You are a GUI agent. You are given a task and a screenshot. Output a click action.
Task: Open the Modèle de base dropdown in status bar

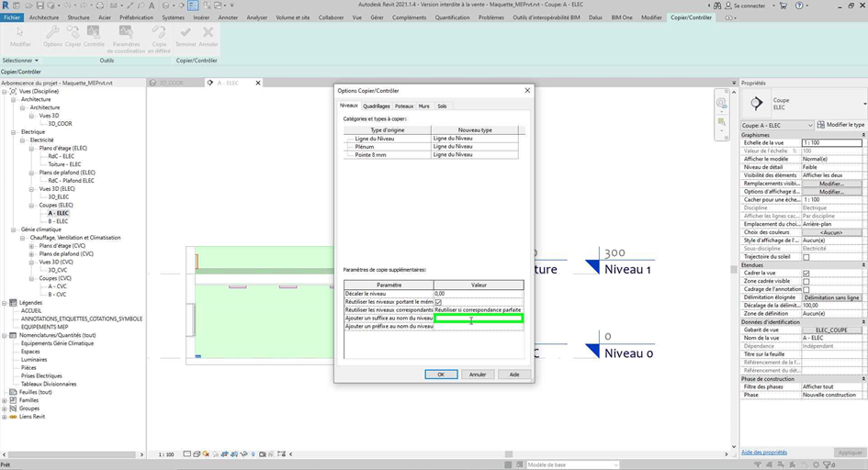[572, 465]
